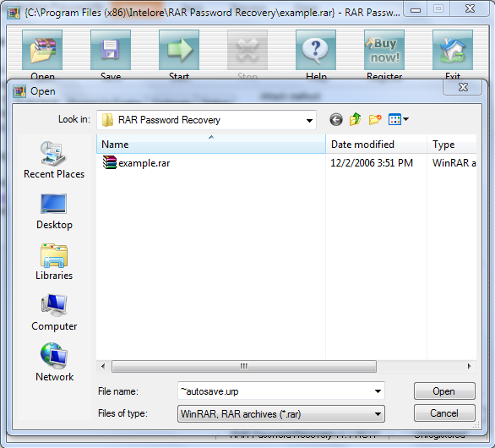Click the 12/2/2006 3:51 PM date cell
The image size is (495, 448).
372,162
